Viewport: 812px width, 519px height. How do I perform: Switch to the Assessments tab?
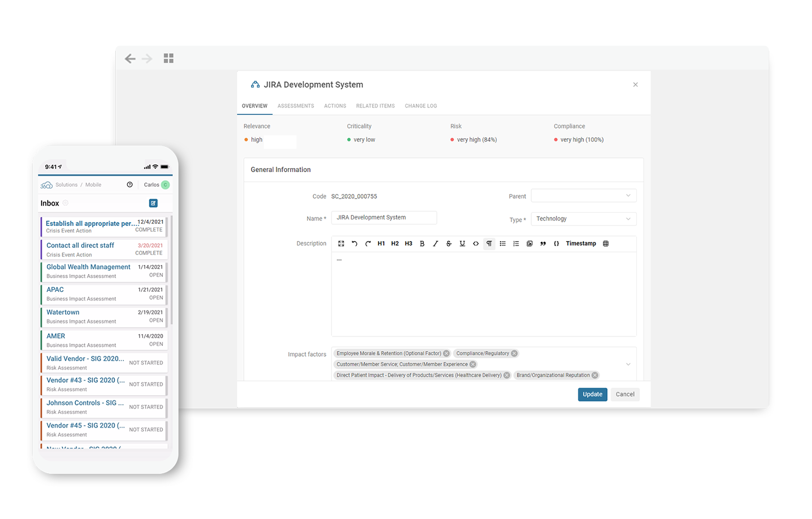pyautogui.click(x=296, y=106)
